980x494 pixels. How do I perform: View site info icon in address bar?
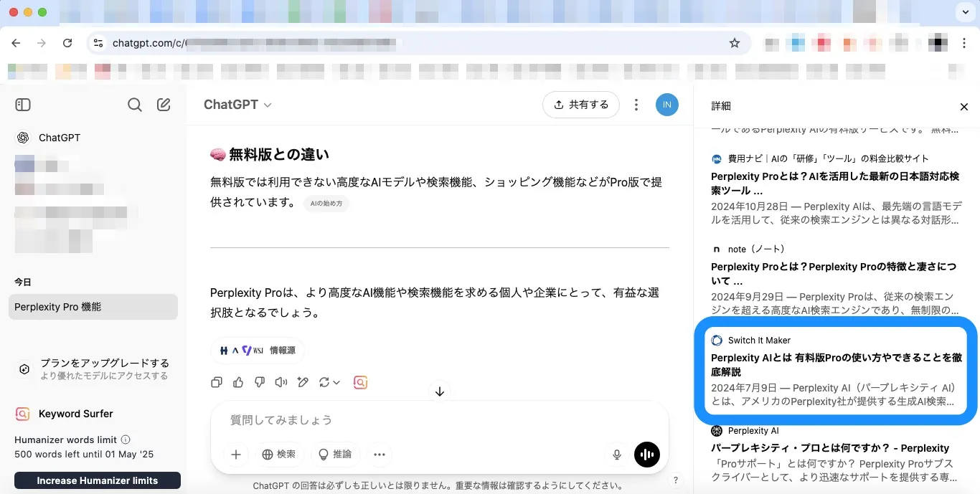(x=98, y=43)
